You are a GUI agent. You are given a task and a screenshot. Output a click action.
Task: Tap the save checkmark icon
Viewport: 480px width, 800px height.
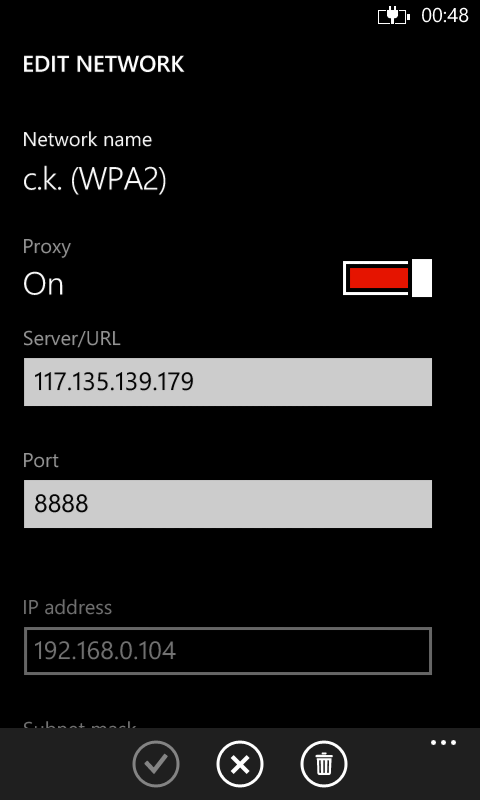pyautogui.click(x=156, y=764)
